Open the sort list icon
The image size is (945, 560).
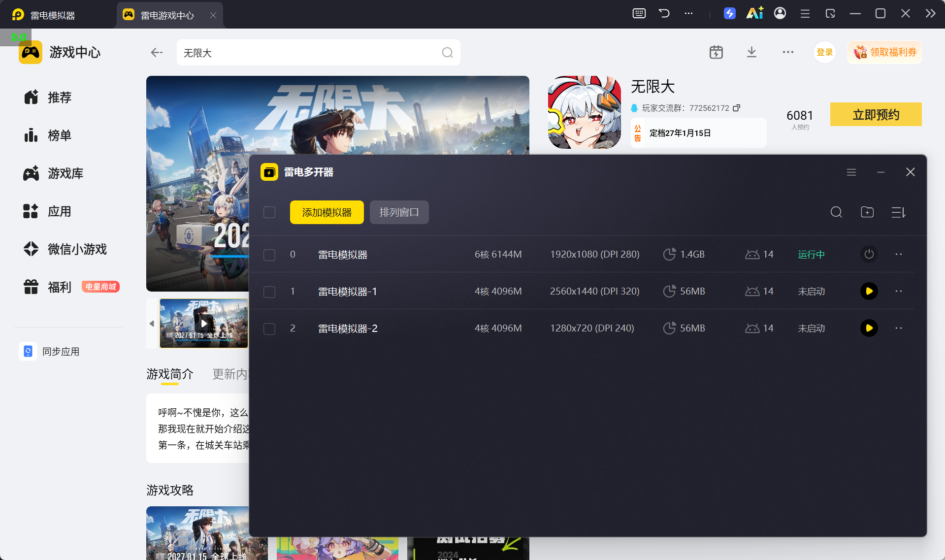pyautogui.click(x=898, y=212)
